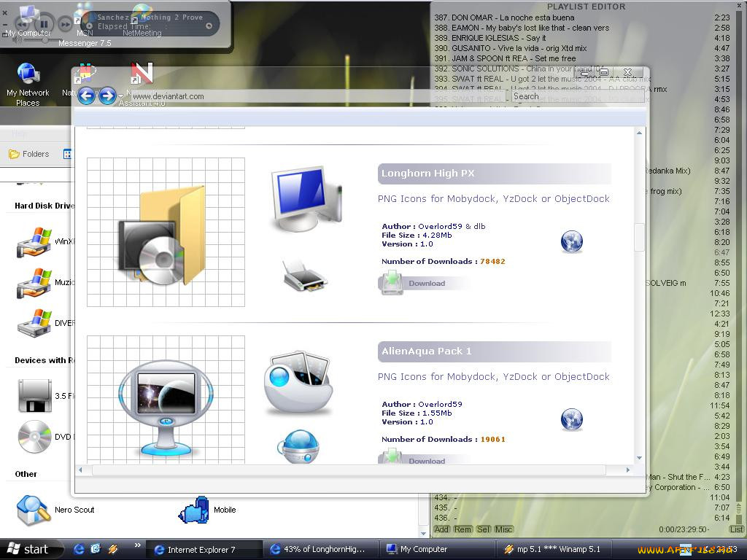Click the AlienAqua recycle bin icon preview
The width and height of the screenshot is (747, 560).
point(298,382)
